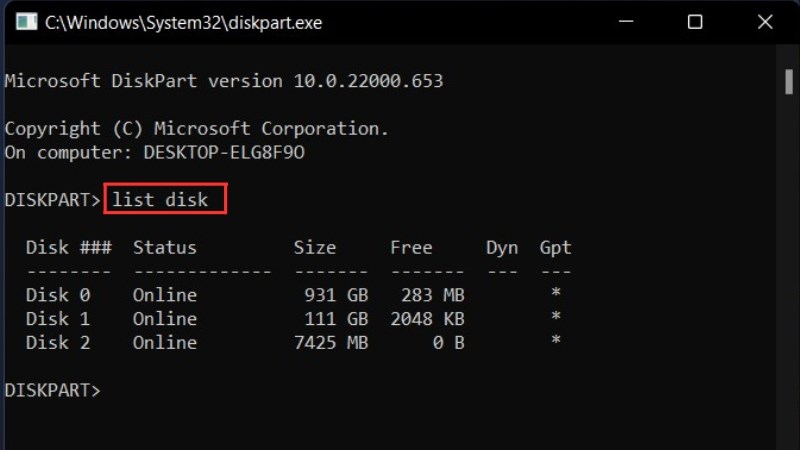
Task: Click the Free column header
Action: [411, 247]
